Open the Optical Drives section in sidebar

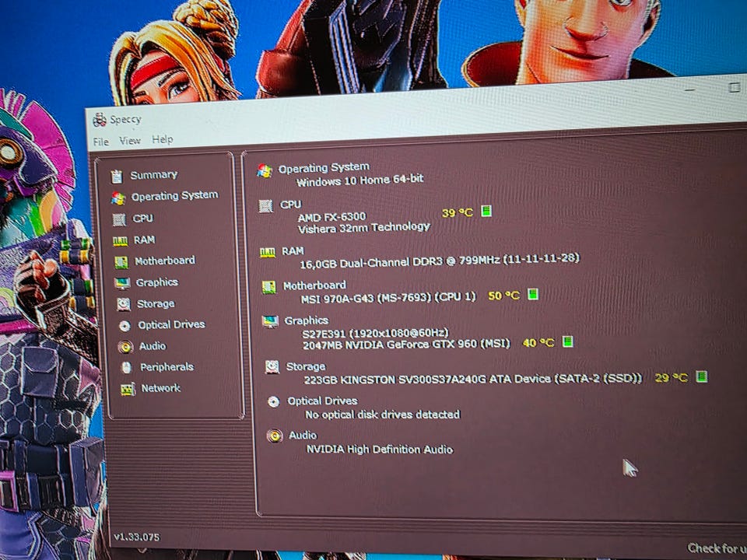(171, 325)
